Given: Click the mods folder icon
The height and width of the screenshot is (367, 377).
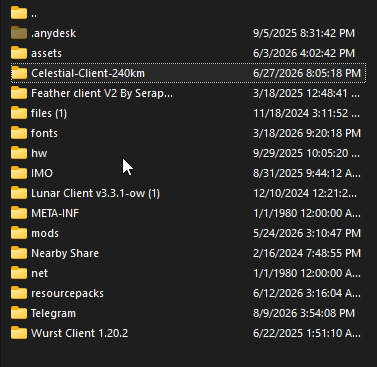Looking at the screenshot, I should (19, 233).
